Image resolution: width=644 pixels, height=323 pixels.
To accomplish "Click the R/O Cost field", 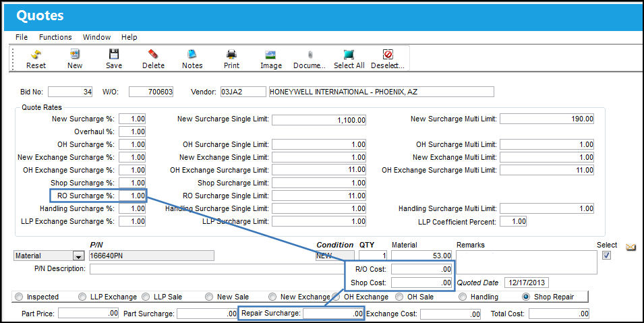I will pyautogui.click(x=421, y=269).
